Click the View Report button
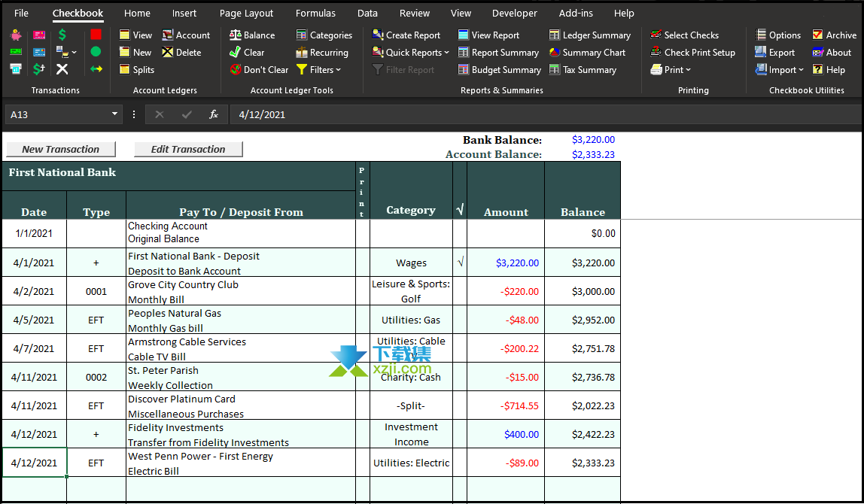This screenshot has height=504, width=864. pos(488,35)
